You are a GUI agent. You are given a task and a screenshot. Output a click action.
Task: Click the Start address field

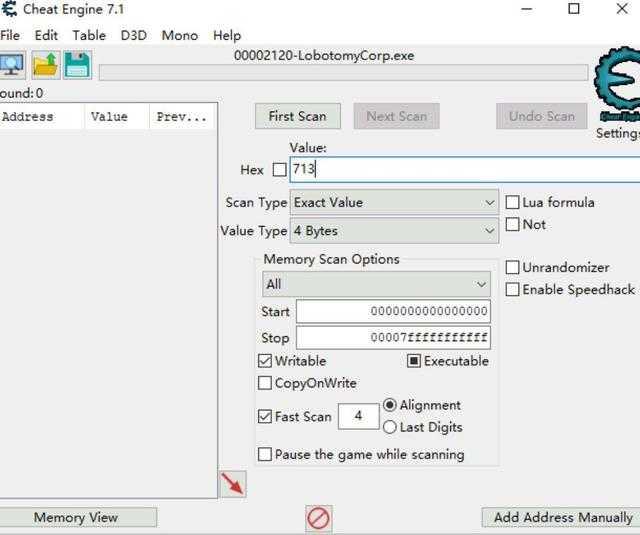pos(393,311)
